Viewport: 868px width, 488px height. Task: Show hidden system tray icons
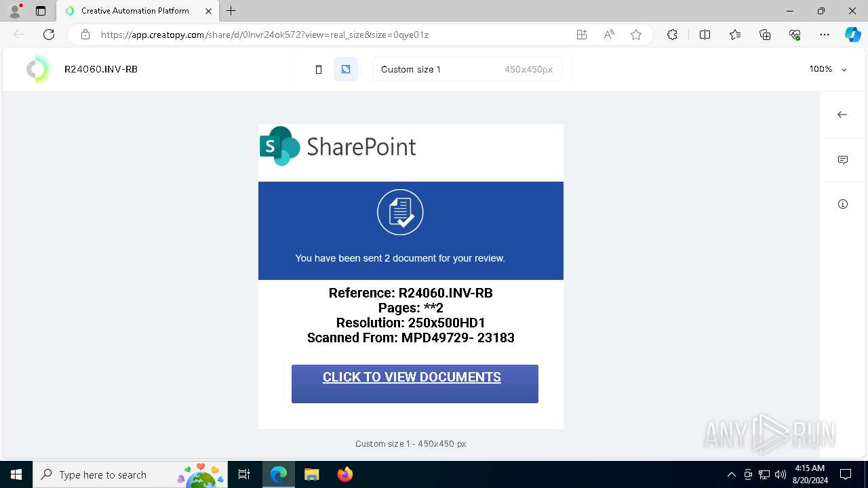point(731,474)
